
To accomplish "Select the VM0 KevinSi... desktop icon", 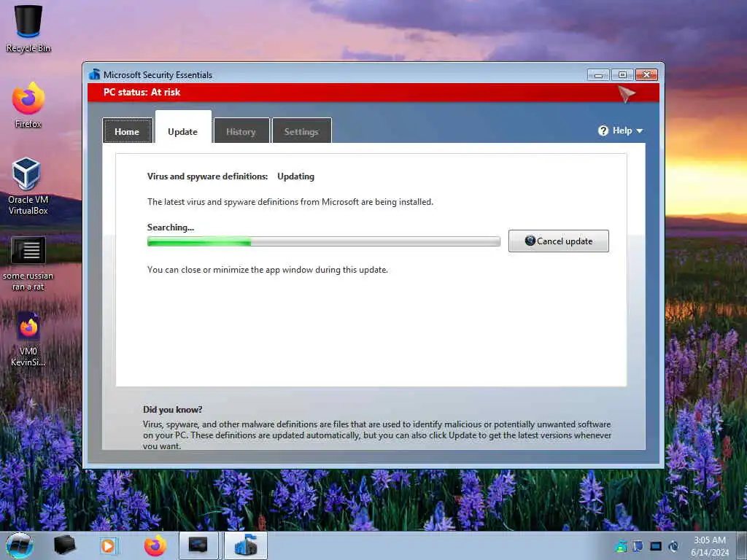I will (28, 339).
